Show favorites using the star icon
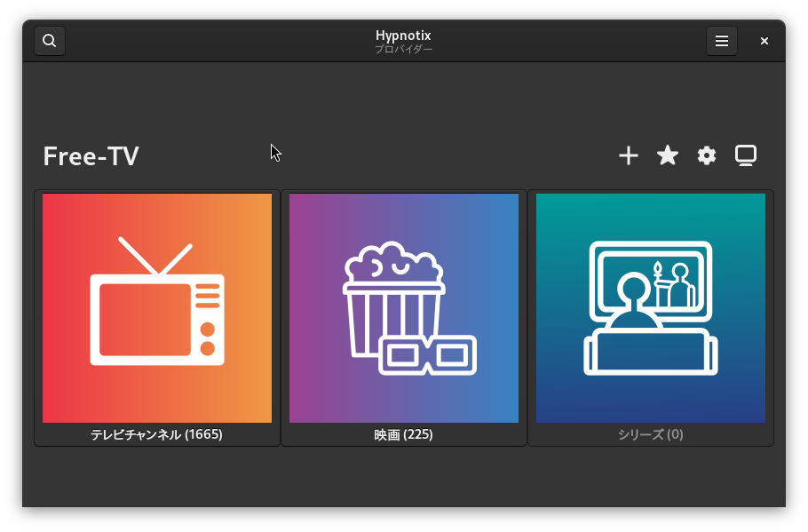The width and height of the screenshot is (808, 532). (x=668, y=156)
